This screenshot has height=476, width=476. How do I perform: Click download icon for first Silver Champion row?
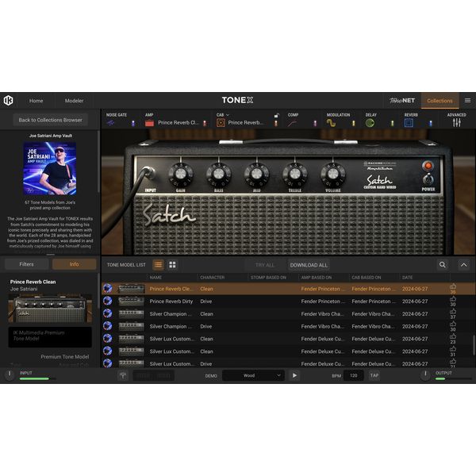[107, 313]
